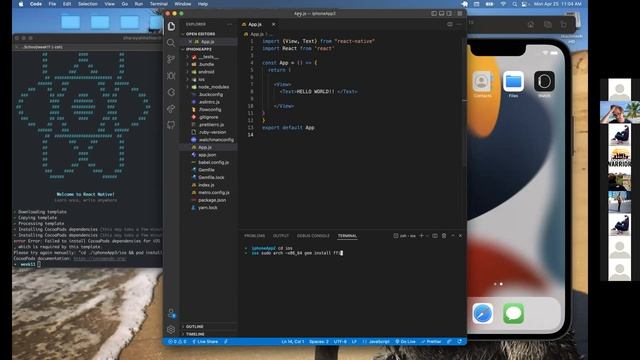Open Run and Debug view

point(171,76)
